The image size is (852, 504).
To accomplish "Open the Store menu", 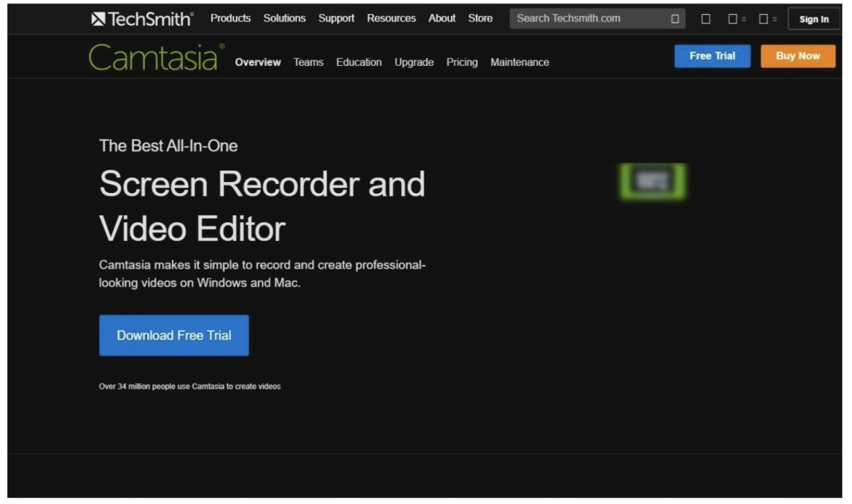I will coord(481,17).
